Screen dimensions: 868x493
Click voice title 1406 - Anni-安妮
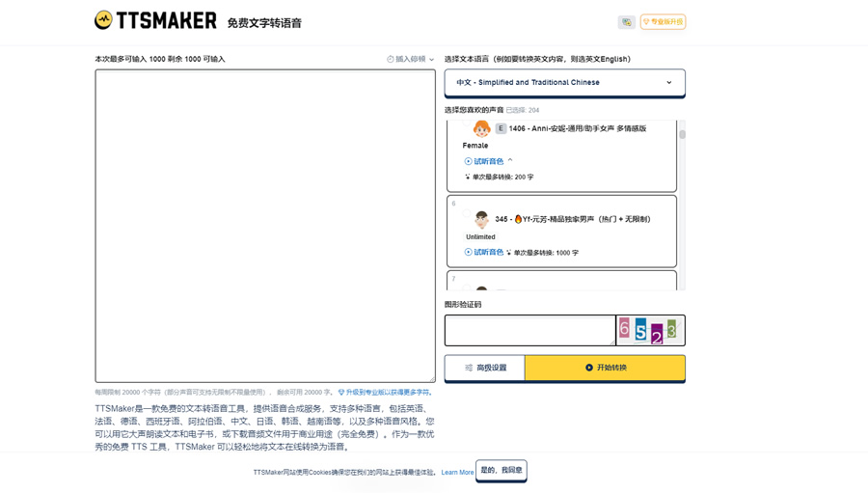click(578, 128)
